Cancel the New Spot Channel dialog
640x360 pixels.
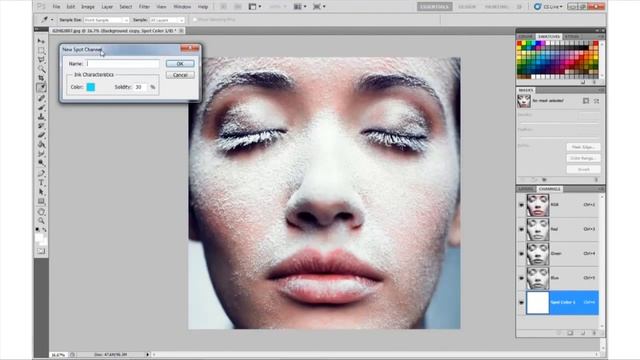pos(180,75)
